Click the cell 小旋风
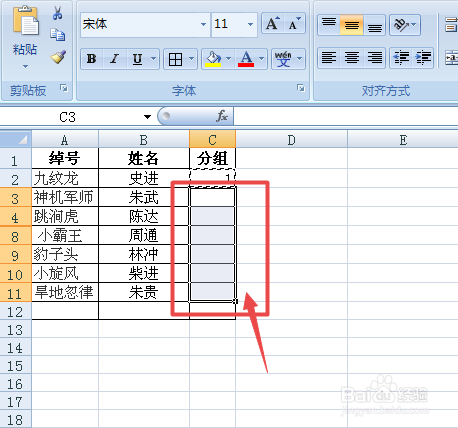This screenshot has height=428, width=458. tap(65, 273)
